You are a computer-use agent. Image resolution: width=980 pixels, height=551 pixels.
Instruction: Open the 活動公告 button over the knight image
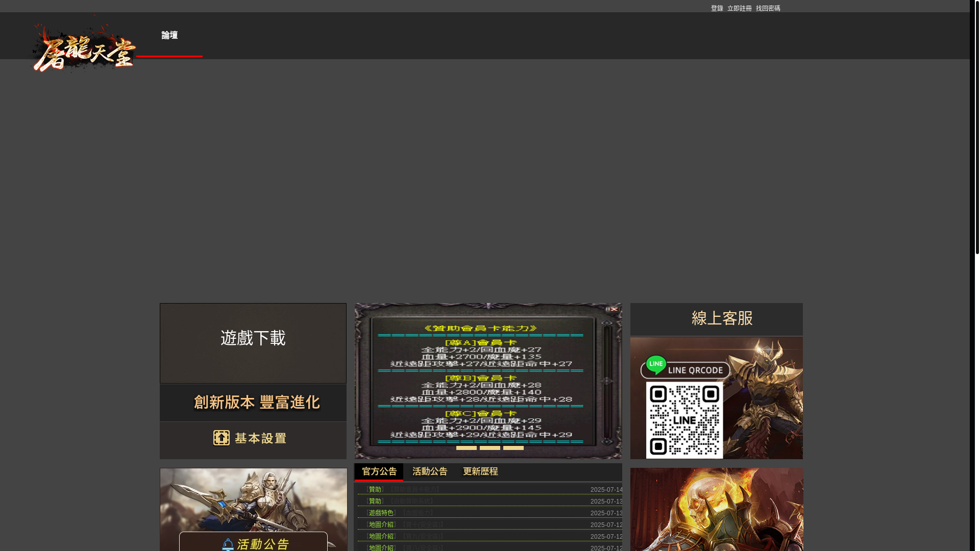click(x=253, y=542)
